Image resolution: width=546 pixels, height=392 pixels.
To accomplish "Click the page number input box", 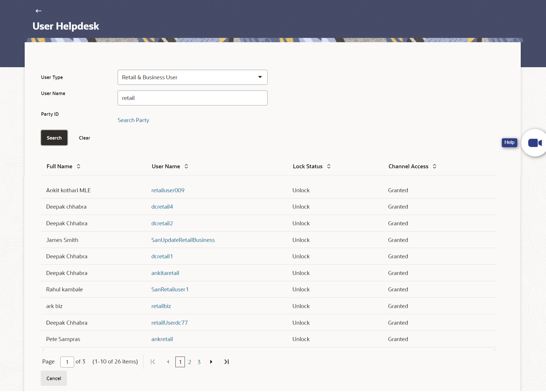I will point(67,362).
